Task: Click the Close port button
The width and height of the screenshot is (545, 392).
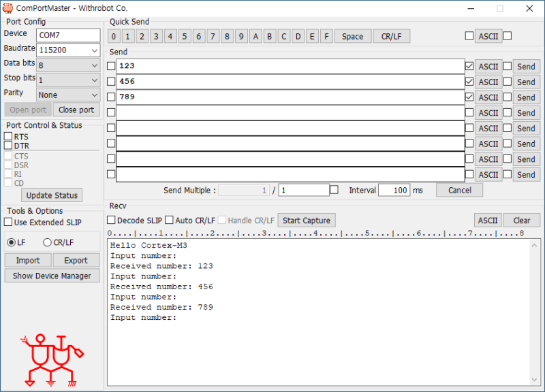Action: coord(76,110)
